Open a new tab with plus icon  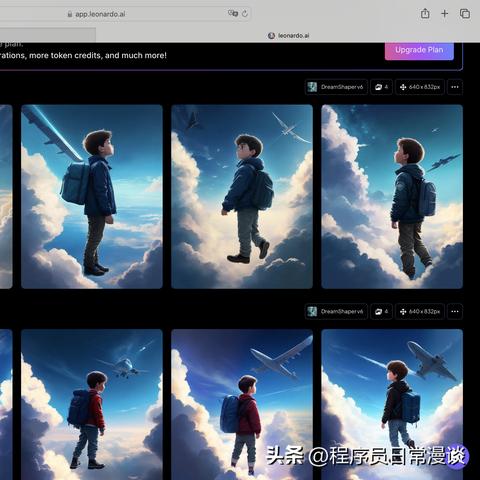point(444,14)
